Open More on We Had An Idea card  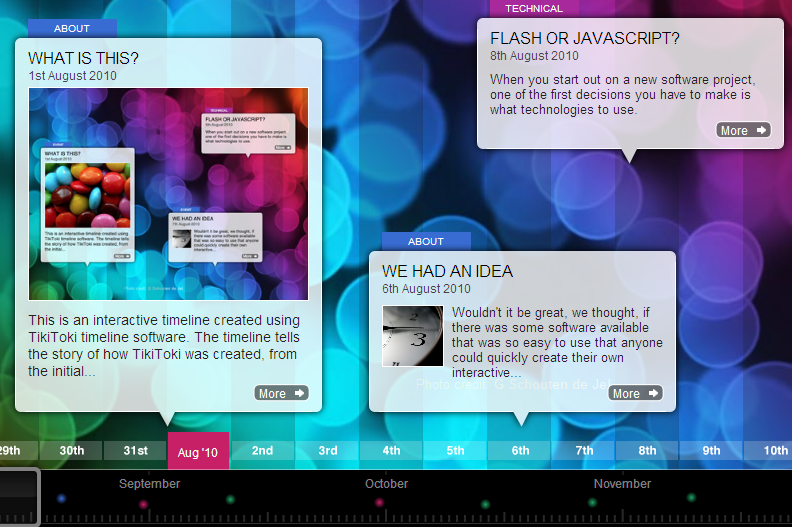tap(635, 393)
